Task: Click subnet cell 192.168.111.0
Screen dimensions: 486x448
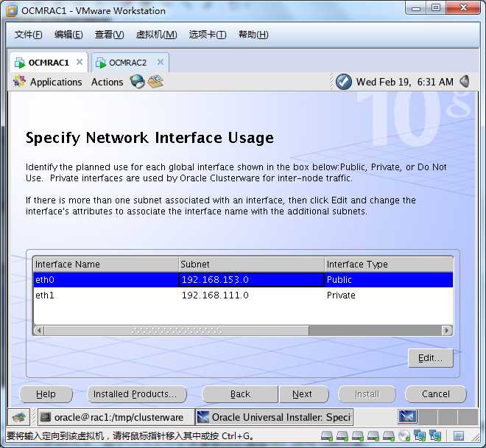Action: click(x=251, y=295)
